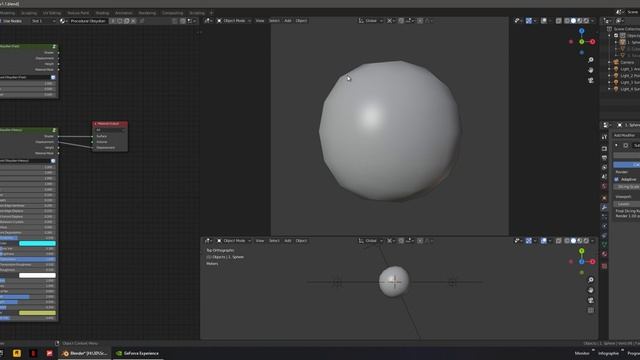Open the Object Mode dropdown in the lower viewport
The image size is (640, 360).
[x=233, y=241]
